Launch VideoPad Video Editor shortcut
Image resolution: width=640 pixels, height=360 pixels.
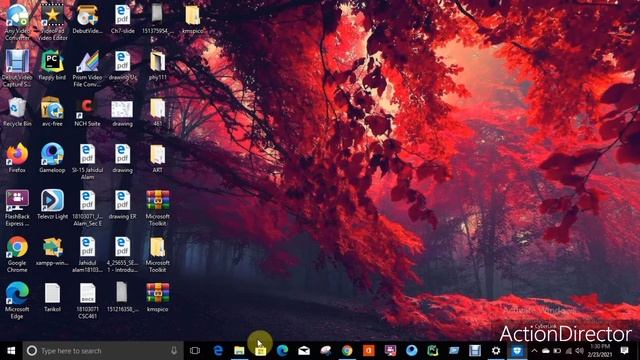point(52,21)
